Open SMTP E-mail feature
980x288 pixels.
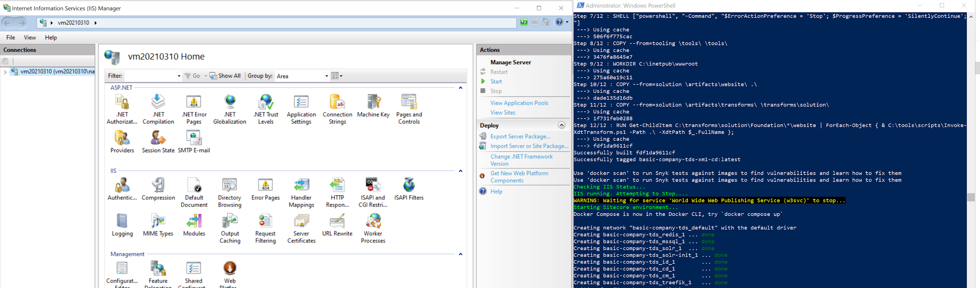click(x=194, y=141)
